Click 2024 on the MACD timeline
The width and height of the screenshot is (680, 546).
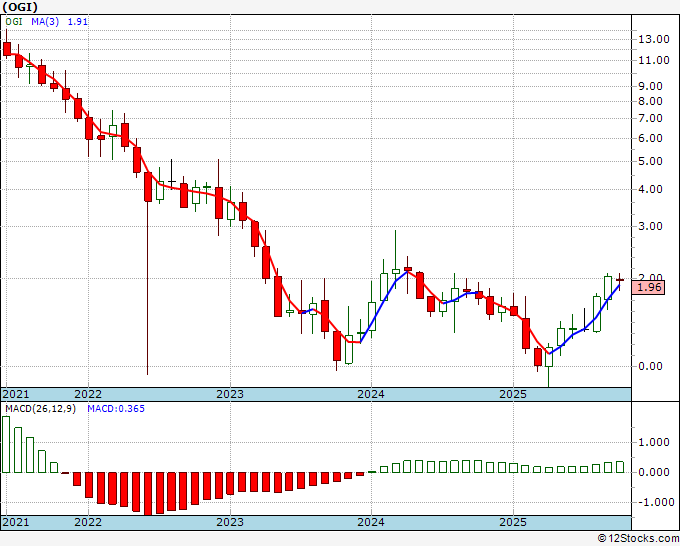pyautogui.click(x=371, y=522)
